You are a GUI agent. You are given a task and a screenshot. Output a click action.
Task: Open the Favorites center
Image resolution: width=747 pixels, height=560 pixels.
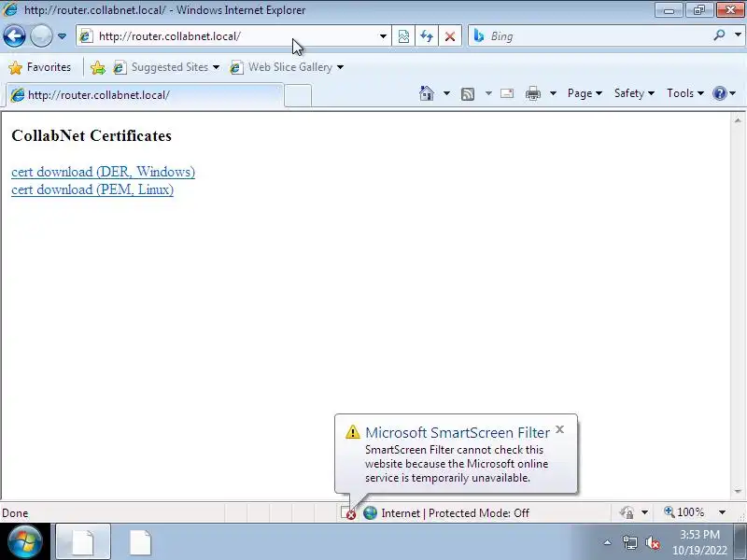[40, 67]
